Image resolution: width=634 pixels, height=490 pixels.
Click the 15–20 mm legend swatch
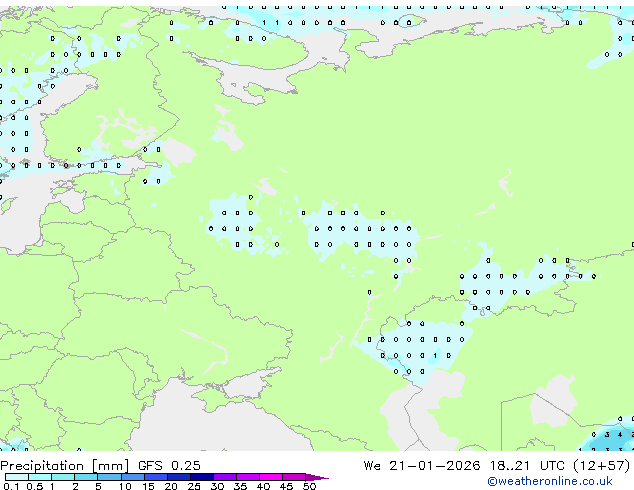pyautogui.click(x=155, y=477)
